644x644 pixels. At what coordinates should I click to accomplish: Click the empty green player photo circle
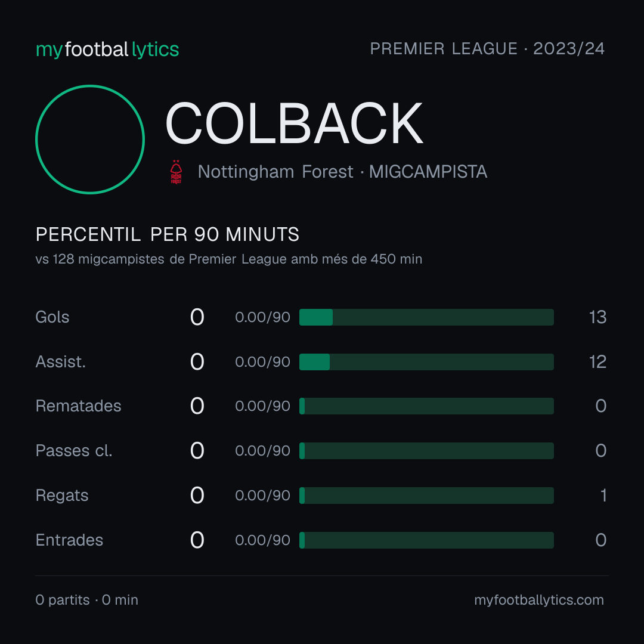pyautogui.click(x=90, y=139)
